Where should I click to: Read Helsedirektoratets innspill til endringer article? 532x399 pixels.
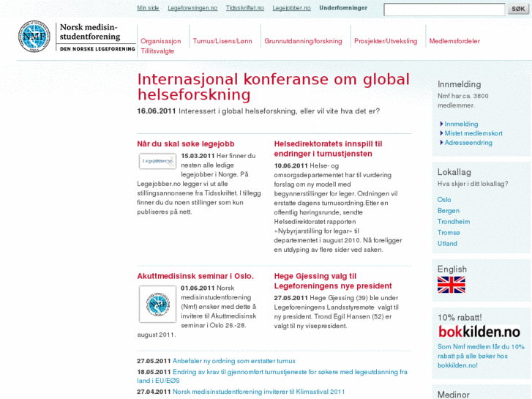tap(328, 149)
